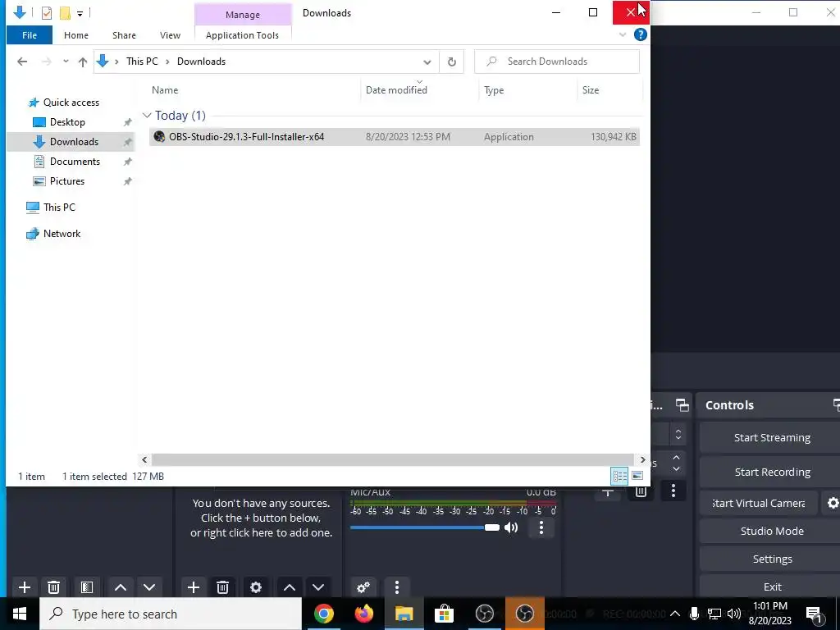The width and height of the screenshot is (840, 630).
Task: Open recent locations dropdown next to forward arrow
Action: pyautogui.click(x=66, y=62)
